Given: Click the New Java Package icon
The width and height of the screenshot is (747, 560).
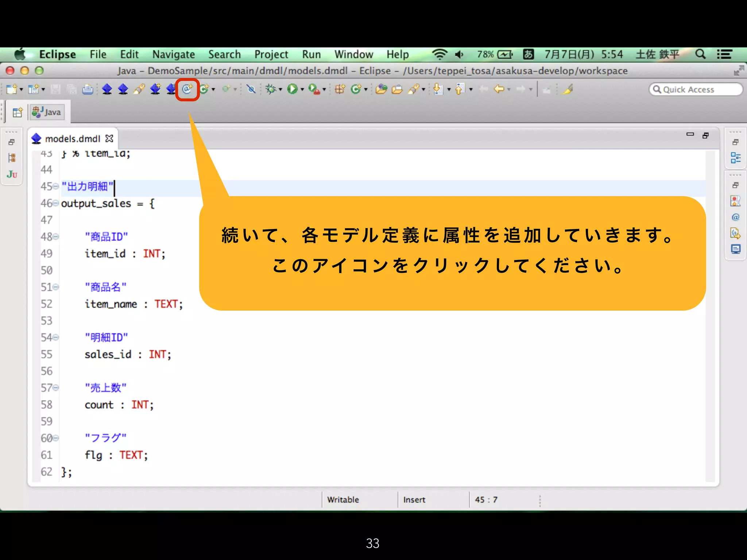Looking at the screenshot, I should (340, 89).
